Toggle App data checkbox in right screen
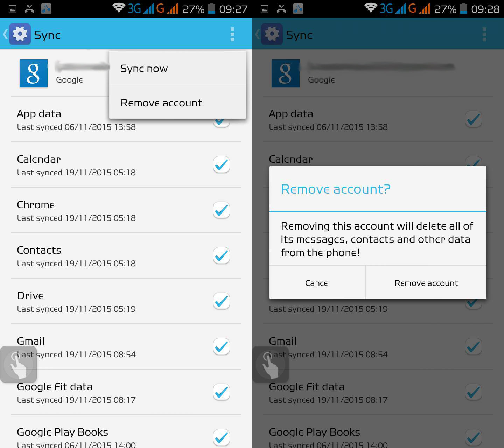Image resolution: width=504 pixels, height=448 pixels. tap(474, 119)
